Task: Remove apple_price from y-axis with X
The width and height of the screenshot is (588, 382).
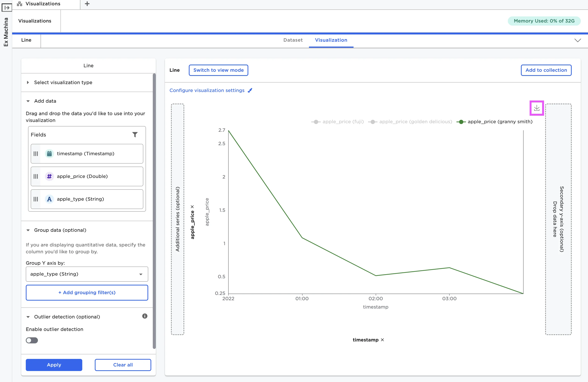Action: click(192, 207)
